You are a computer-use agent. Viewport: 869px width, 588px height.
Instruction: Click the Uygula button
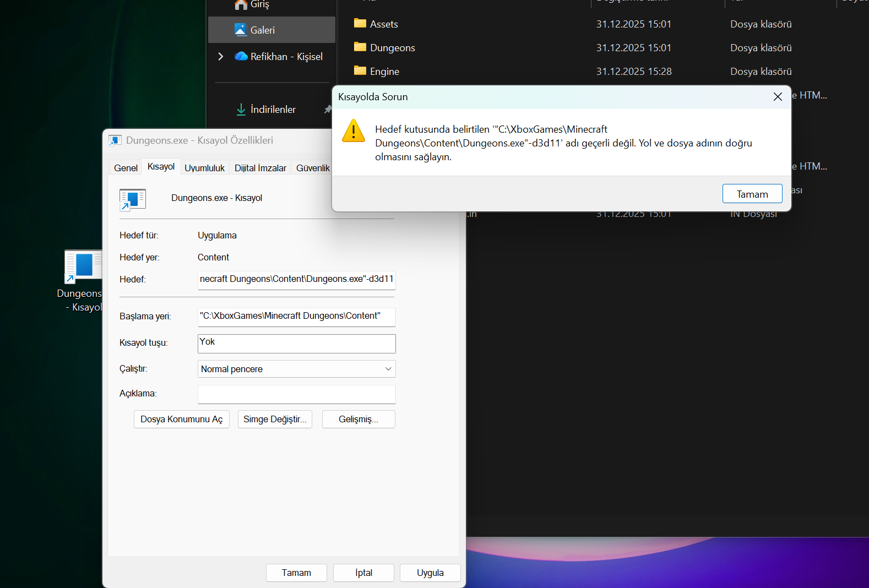pyautogui.click(x=430, y=573)
